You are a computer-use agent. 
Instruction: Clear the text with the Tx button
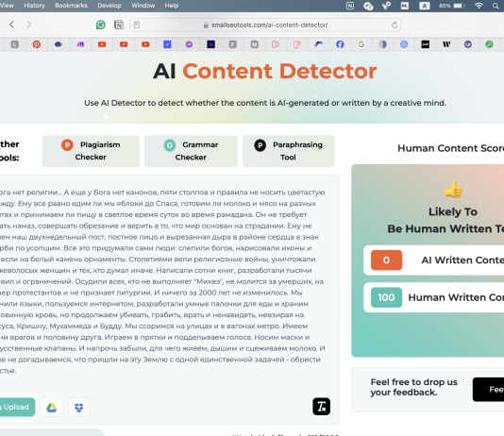pos(321,407)
